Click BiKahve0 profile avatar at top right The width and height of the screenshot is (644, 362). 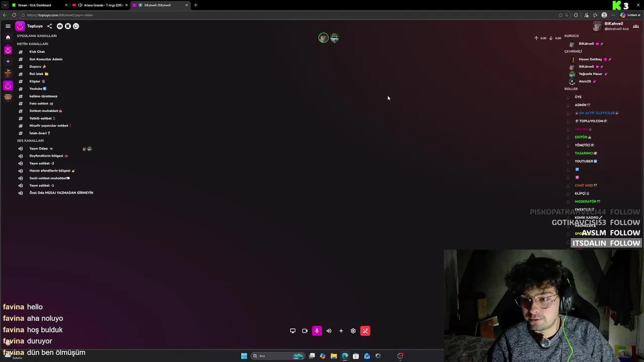[x=597, y=26]
